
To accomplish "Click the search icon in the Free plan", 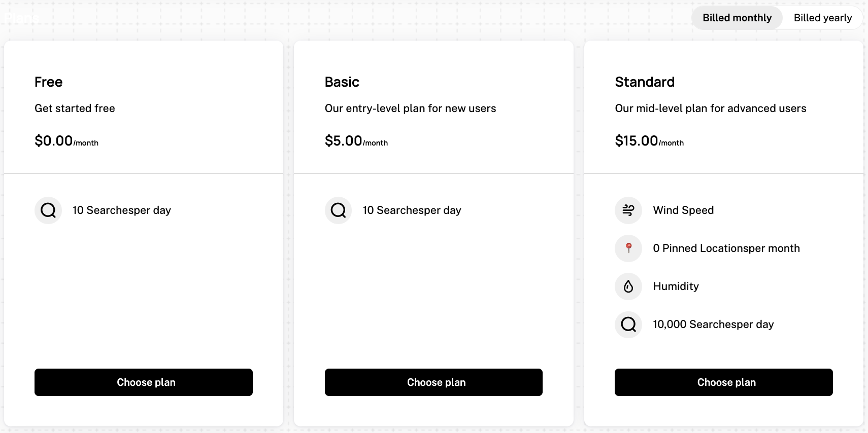I will coord(48,210).
